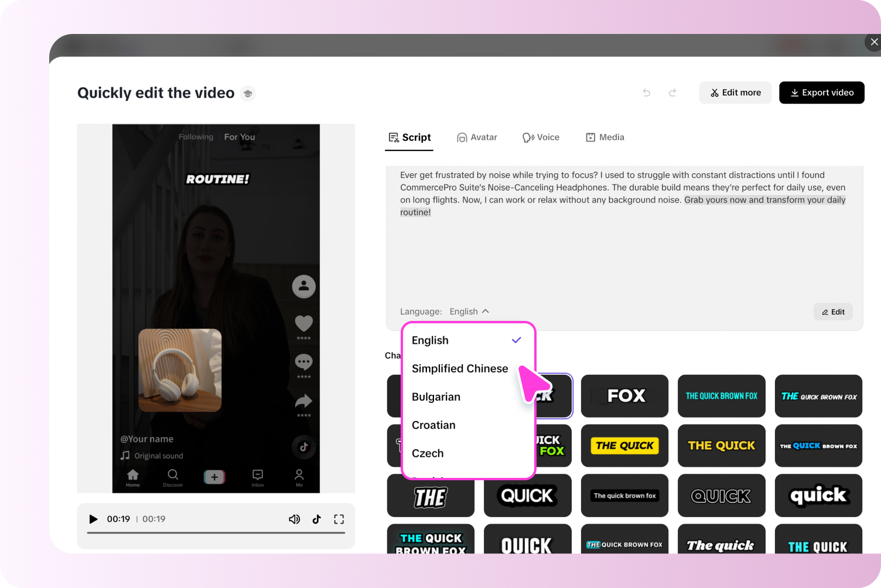Pick Czech from the language list
The width and height of the screenshot is (881, 588).
tap(468, 453)
